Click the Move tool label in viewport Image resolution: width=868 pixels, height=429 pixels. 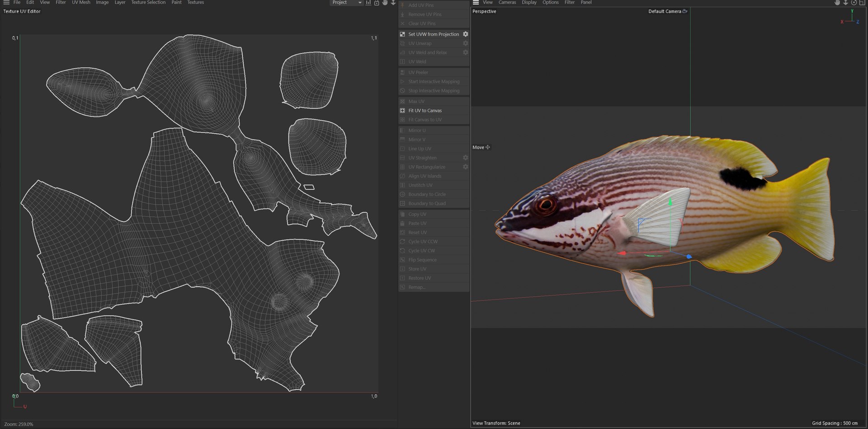[x=478, y=147]
